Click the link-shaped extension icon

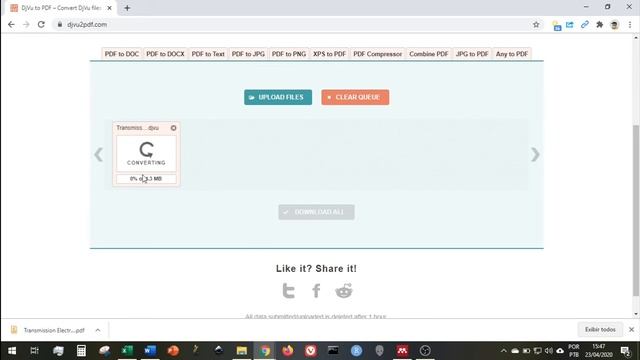pyautogui.click(x=584, y=24)
